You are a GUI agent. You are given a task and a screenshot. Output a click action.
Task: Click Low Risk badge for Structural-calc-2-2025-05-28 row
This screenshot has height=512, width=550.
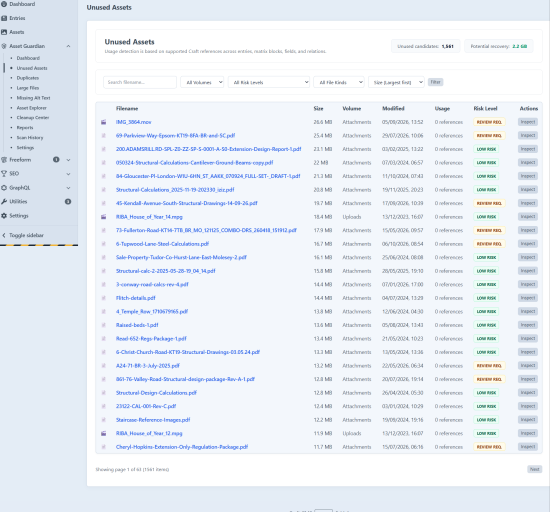(487, 271)
